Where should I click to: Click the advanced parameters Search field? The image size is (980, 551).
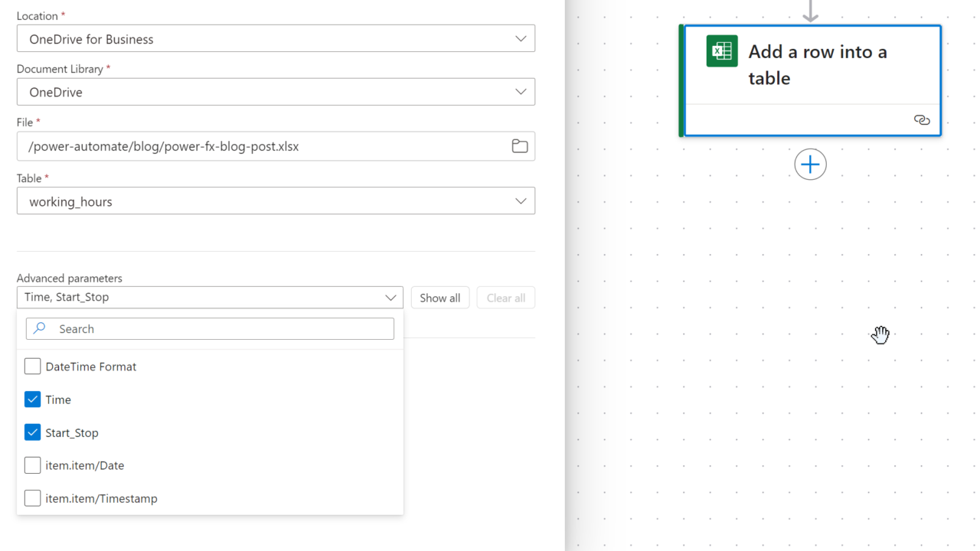point(210,328)
